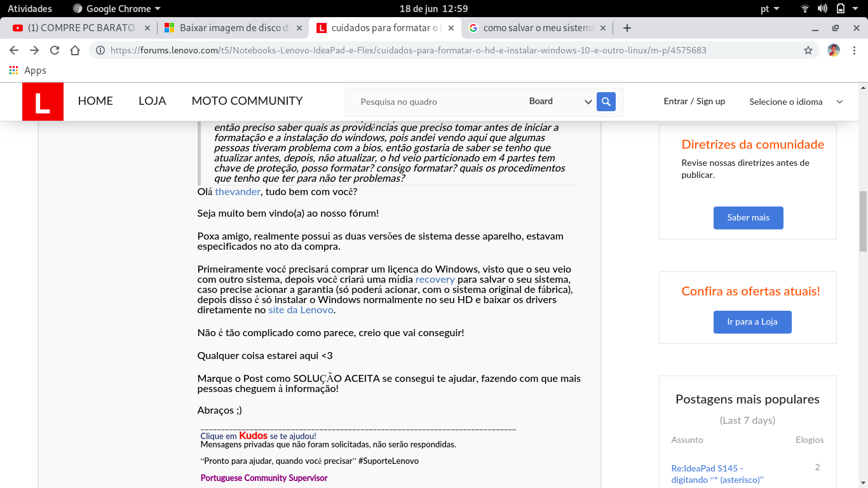Image resolution: width=868 pixels, height=488 pixels.
Task: Click the Entrar / Sign up link
Action: pos(694,101)
